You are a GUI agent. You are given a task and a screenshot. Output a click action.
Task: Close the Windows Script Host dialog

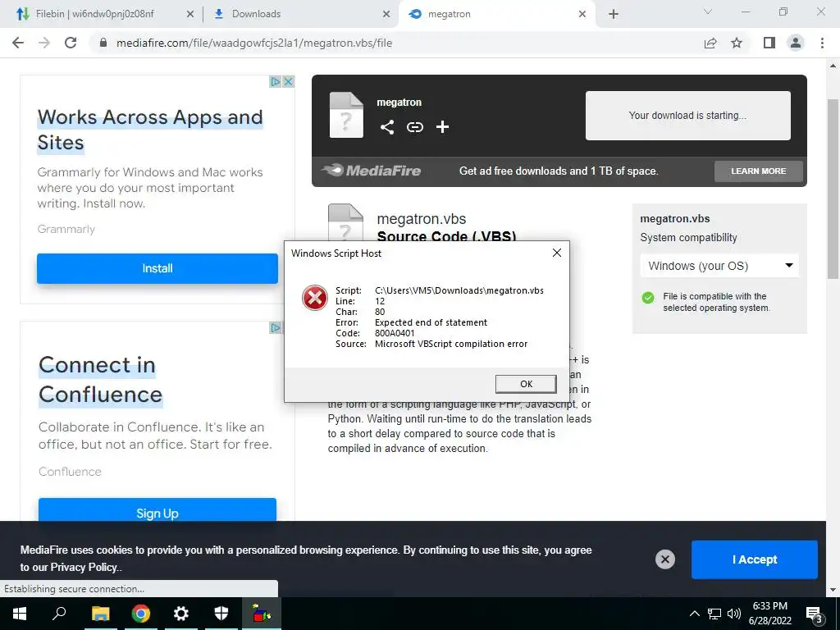coord(557,253)
